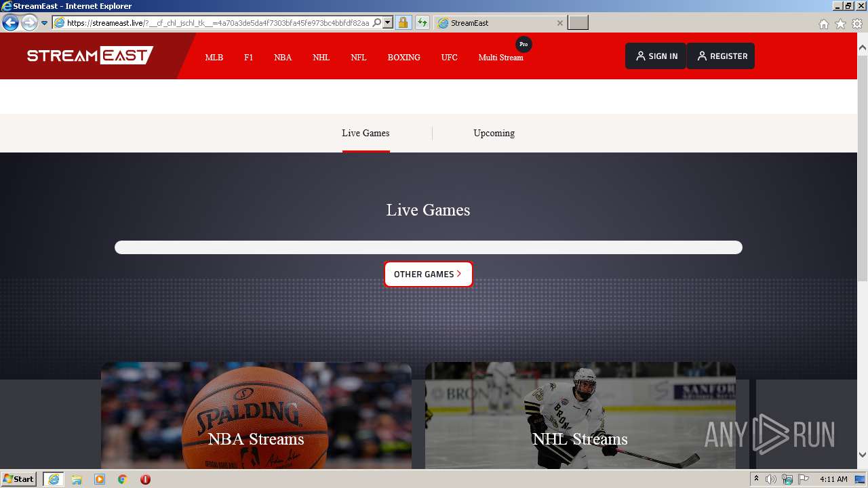Open the Windows Start menu
This screenshot has height=488, width=868.
[19, 479]
